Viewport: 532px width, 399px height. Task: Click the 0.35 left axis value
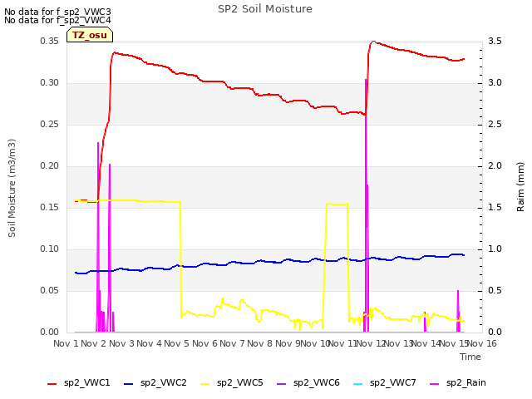pos(50,42)
